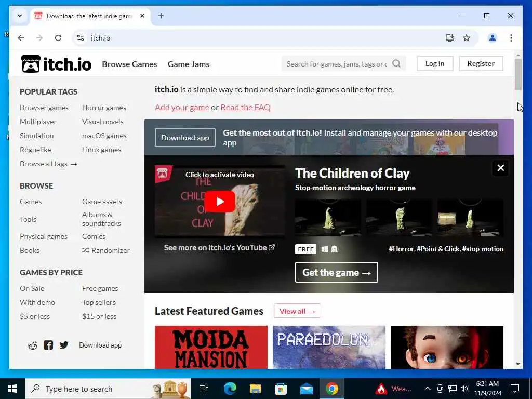Open Game Jams in the header
The image size is (532, 399).
click(x=189, y=64)
